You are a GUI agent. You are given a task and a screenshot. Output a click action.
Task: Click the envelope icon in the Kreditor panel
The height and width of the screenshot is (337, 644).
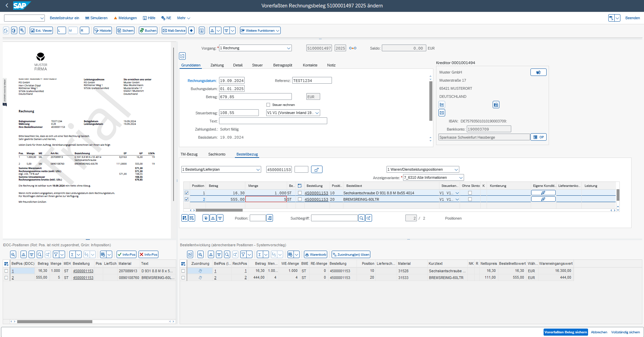coord(442,113)
